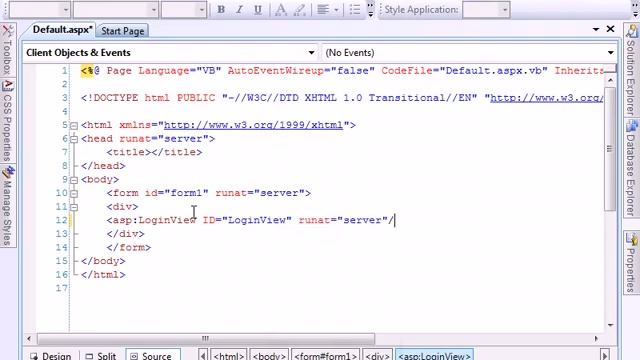Viewport: 640px width, 360px height.
Task: Open the active files list arrow
Action: point(596,29)
